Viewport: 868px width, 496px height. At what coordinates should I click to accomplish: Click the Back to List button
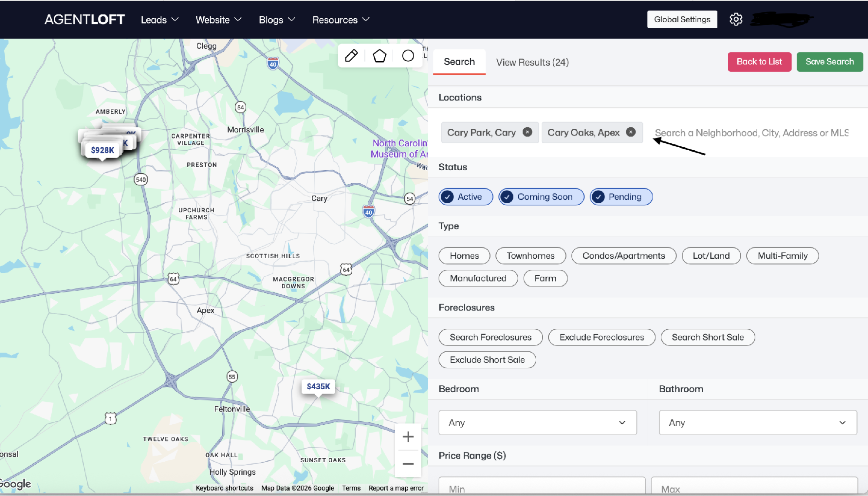759,62
